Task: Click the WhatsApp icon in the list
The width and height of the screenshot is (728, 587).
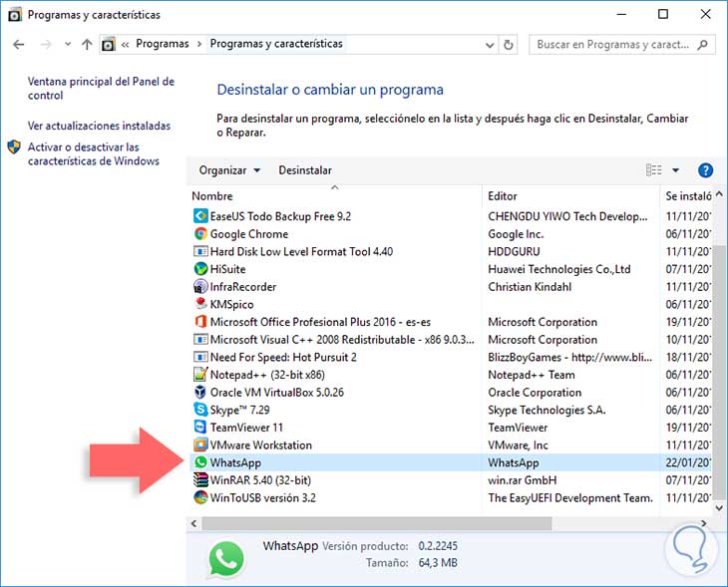Action: click(x=200, y=462)
